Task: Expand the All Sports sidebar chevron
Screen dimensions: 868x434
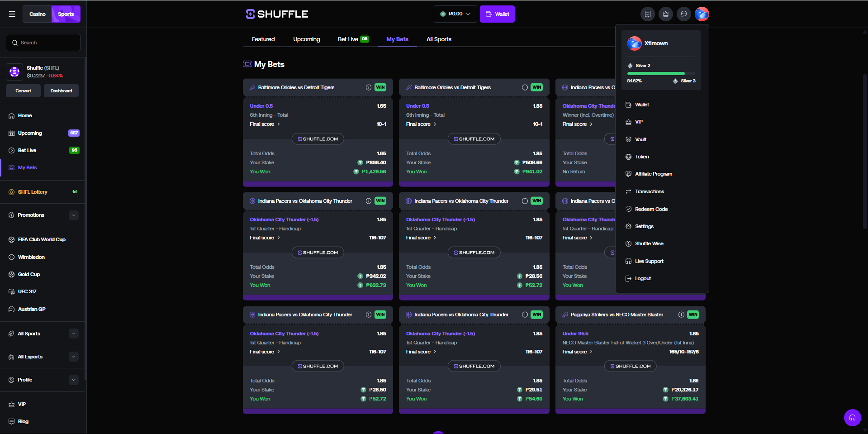Action: pos(74,334)
